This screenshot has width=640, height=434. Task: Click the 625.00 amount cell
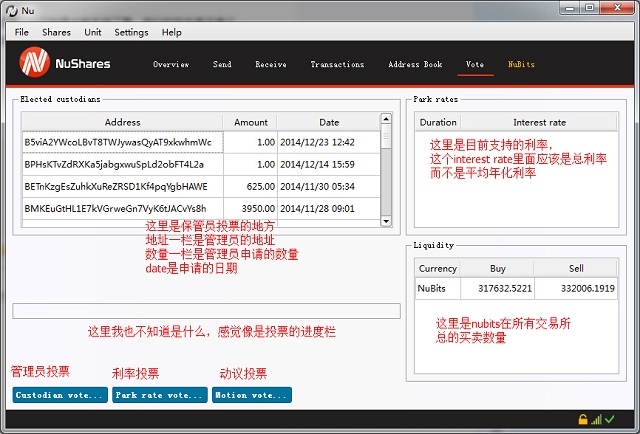pyautogui.click(x=251, y=186)
